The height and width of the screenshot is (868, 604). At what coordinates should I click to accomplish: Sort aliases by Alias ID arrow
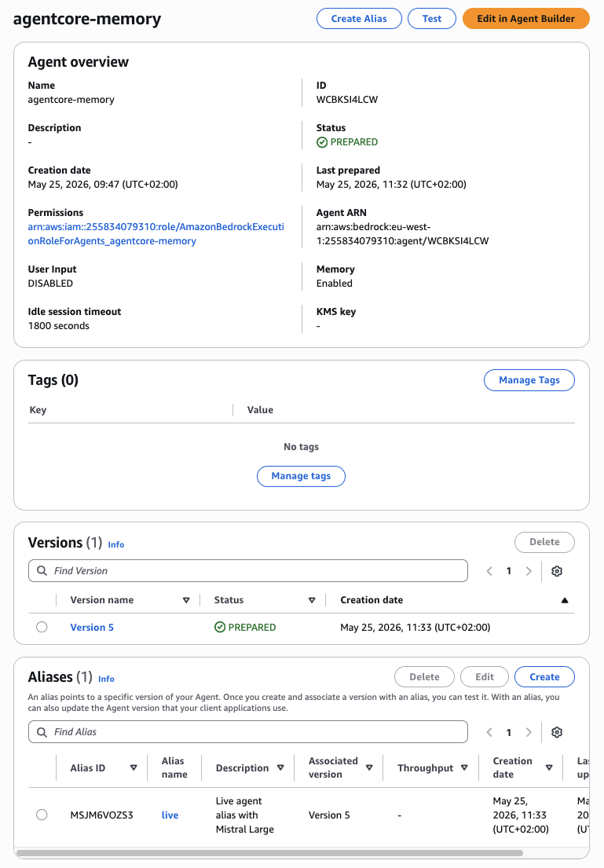point(134,767)
